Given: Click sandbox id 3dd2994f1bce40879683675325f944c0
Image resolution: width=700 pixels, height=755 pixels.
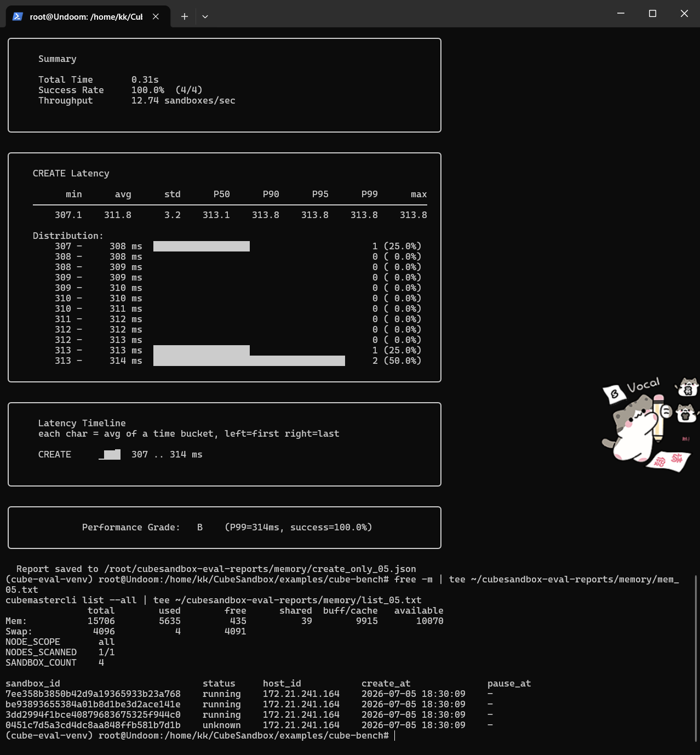Looking at the screenshot, I should point(93,714).
